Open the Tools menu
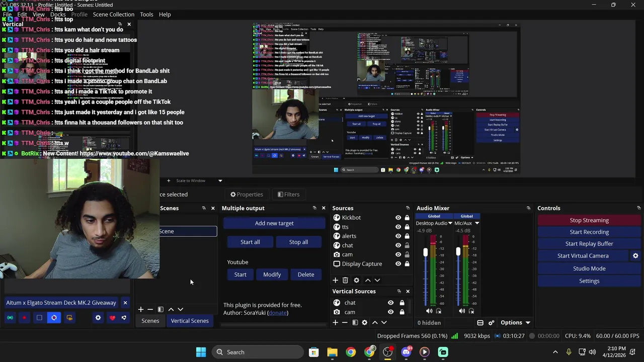Viewport: 644px width, 362px height. pos(146,15)
